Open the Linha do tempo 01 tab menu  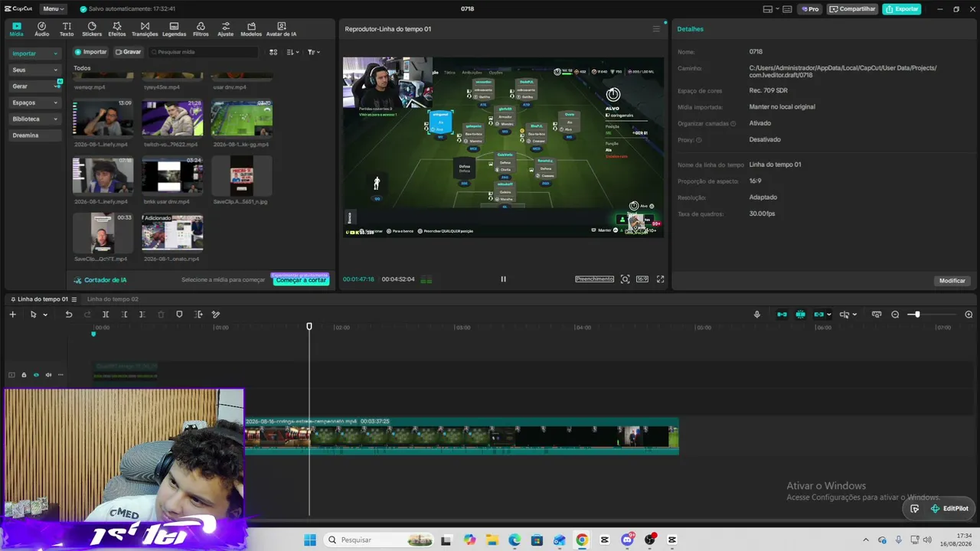73,299
